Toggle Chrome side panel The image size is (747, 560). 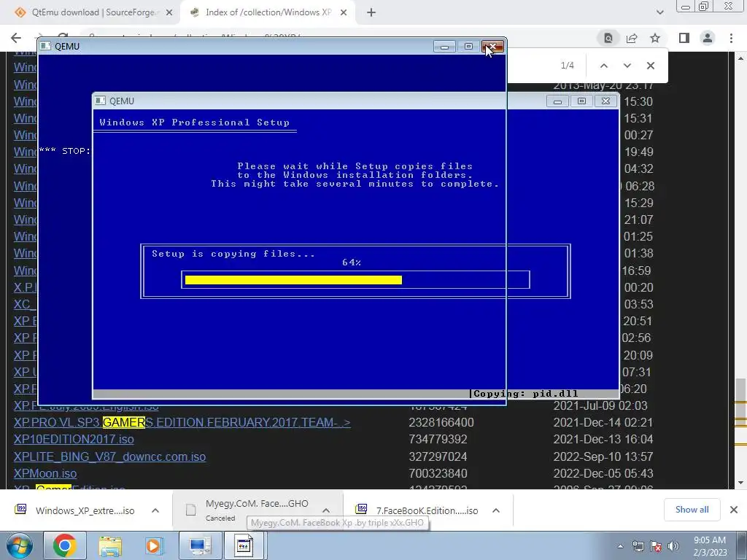[684, 38]
